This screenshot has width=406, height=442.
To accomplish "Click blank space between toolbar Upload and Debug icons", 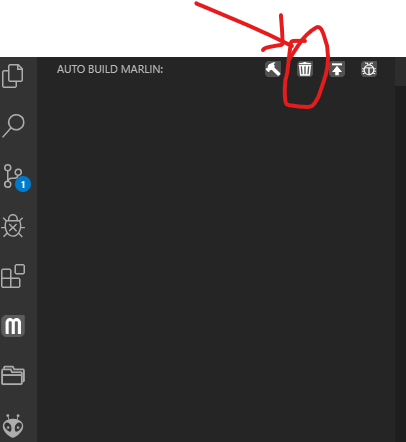I will 353,69.
